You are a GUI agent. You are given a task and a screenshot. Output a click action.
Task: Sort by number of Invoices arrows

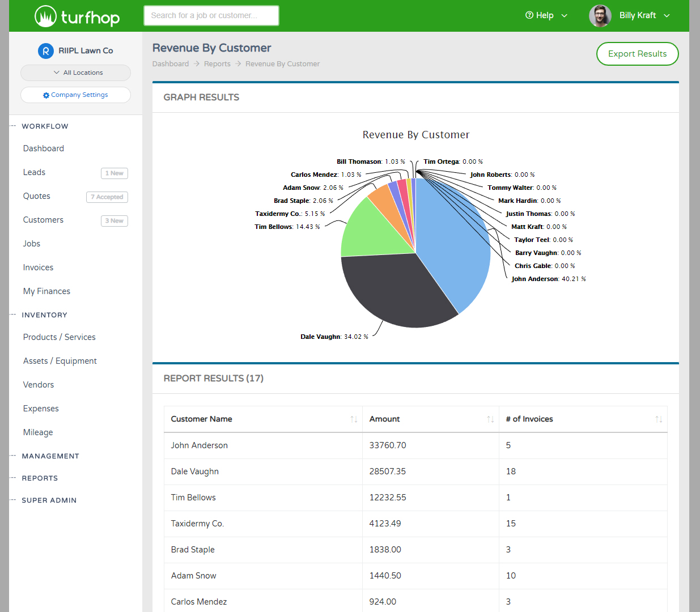point(659,419)
